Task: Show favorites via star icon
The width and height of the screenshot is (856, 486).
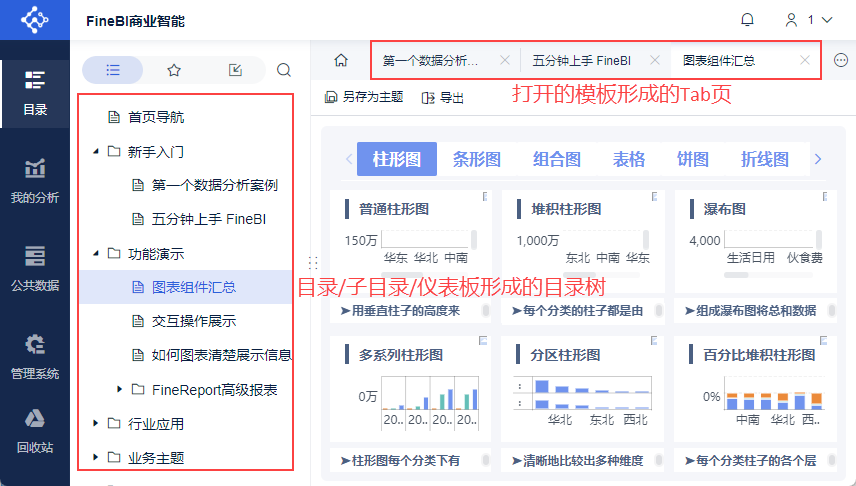Action: pos(174,70)
